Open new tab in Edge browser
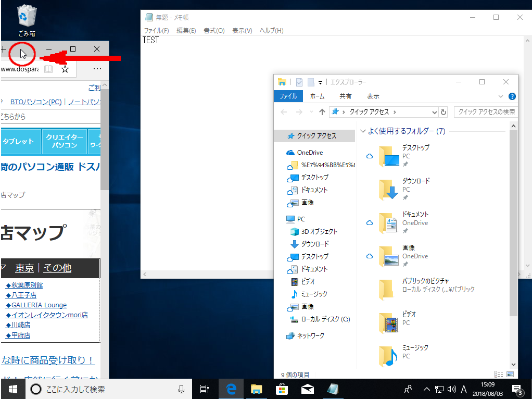Viewport: 532px width, 399px height. [x=4, y=49]
